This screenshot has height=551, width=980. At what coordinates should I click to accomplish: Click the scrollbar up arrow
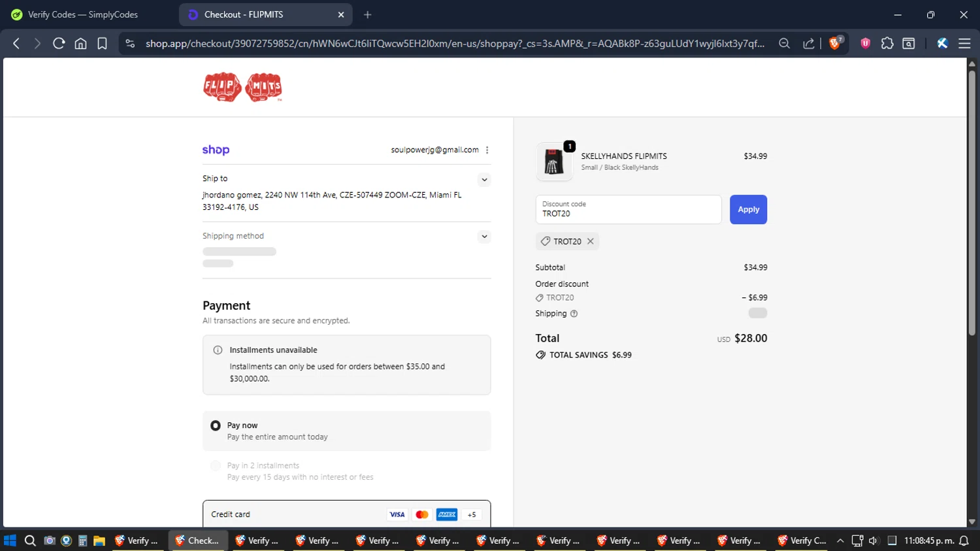[972, 63]
